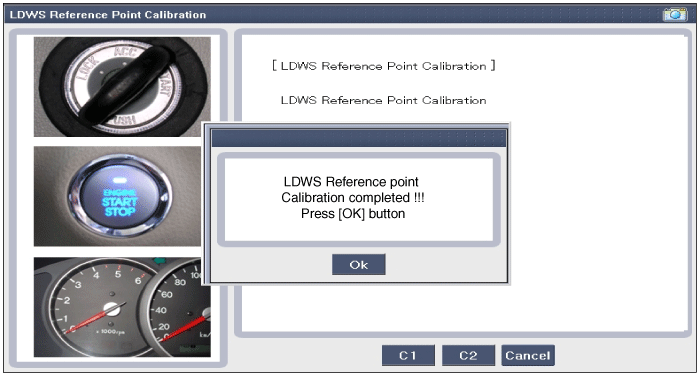700x376 pixels.
Task: Cancel the LDWS calibration procedure
Action: click(x=528, y=355)
